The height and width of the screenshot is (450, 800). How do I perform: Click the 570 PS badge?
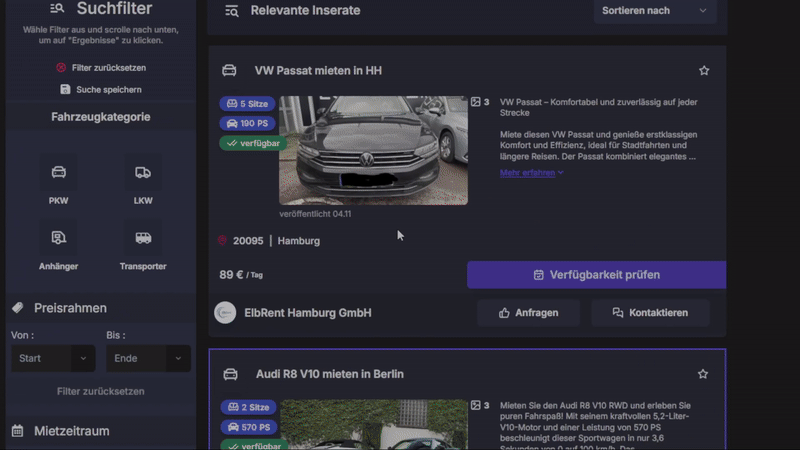248,427
